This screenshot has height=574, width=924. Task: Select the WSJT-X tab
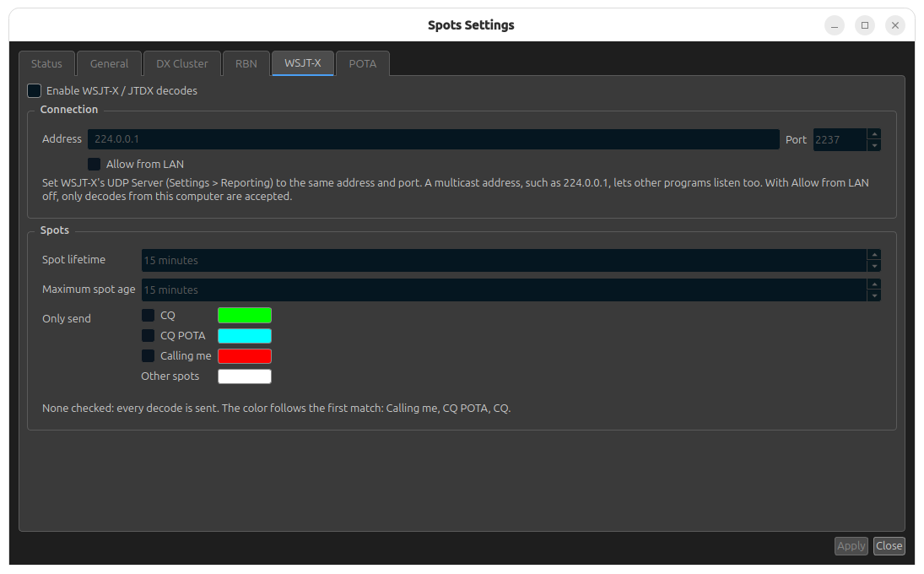point(303,63)
